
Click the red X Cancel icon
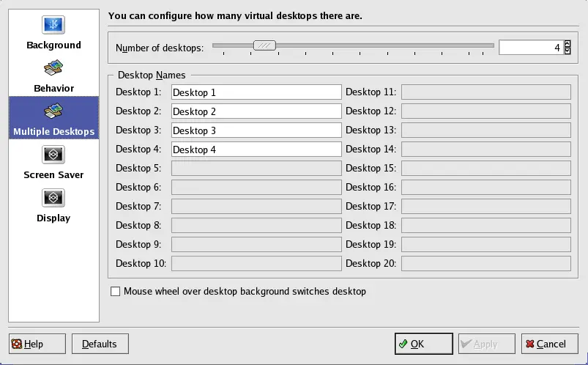point(529,344)
